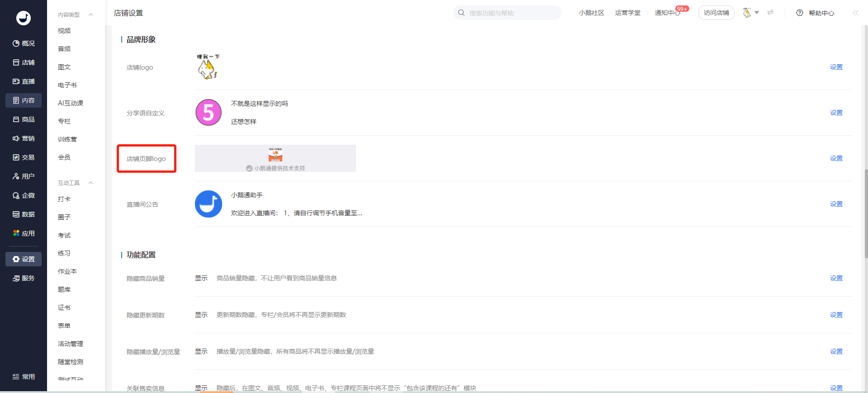Click 设置 link for 隐藏商品销量

coord(836,278)
